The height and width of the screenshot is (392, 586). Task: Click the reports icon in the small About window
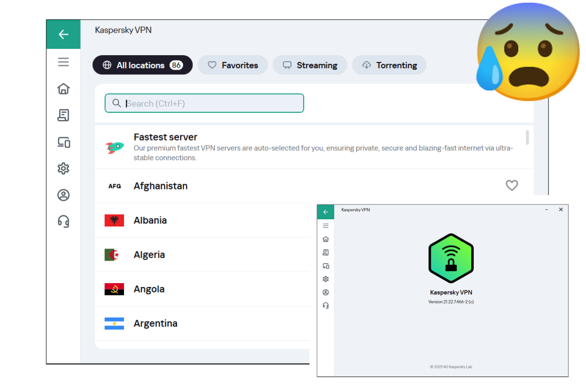(x=326, y=252)
